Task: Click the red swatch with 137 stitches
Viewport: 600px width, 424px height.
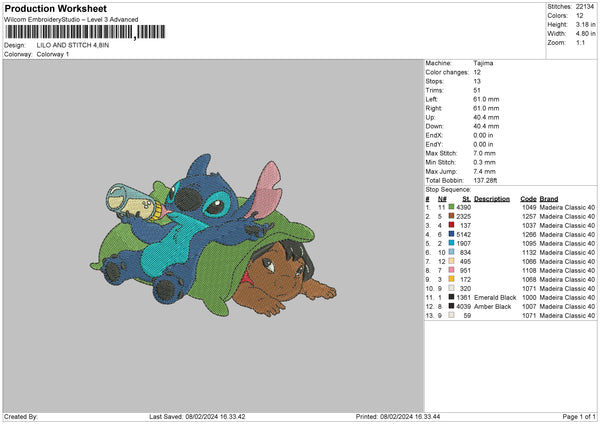Action: click(452, 225)
